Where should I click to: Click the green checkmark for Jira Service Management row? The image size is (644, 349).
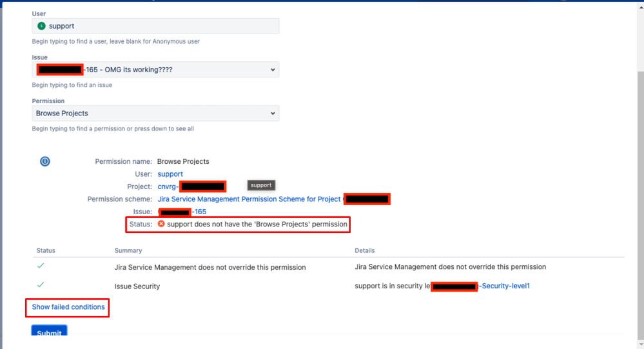point(41,266)
